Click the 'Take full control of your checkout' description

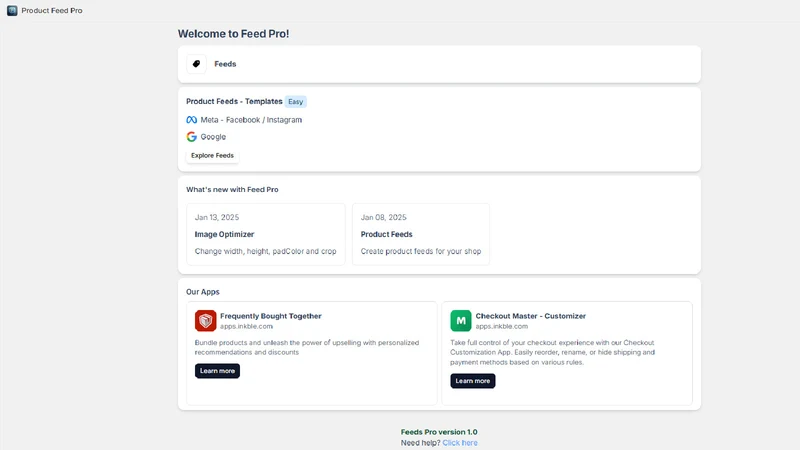pos(553,353)
